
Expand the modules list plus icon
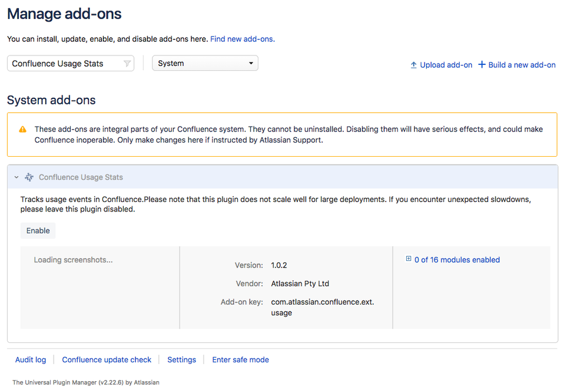point(408,259)
